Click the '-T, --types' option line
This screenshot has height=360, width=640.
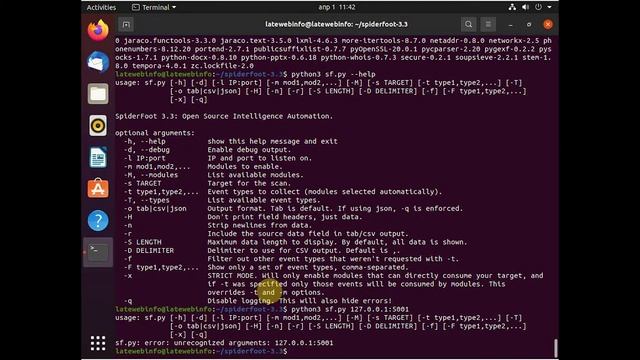pos(222,200)
